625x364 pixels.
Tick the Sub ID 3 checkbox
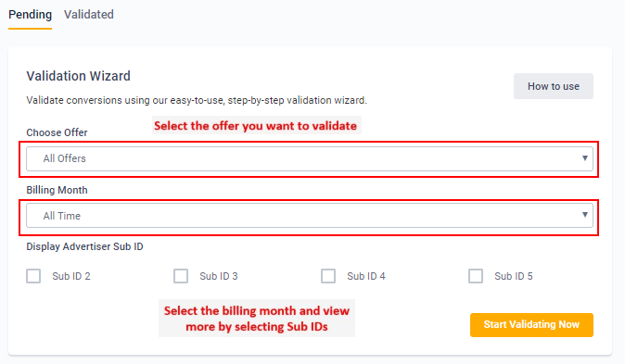181,276
